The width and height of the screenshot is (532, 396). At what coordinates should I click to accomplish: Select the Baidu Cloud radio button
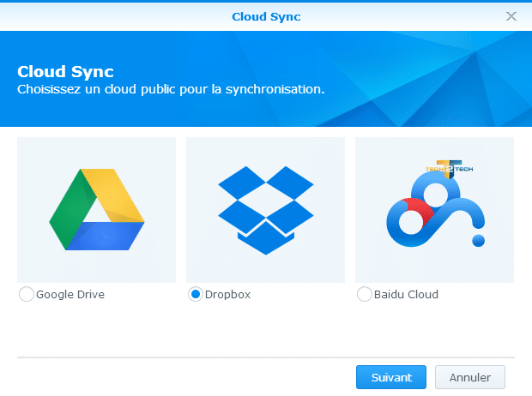(364, 295)
